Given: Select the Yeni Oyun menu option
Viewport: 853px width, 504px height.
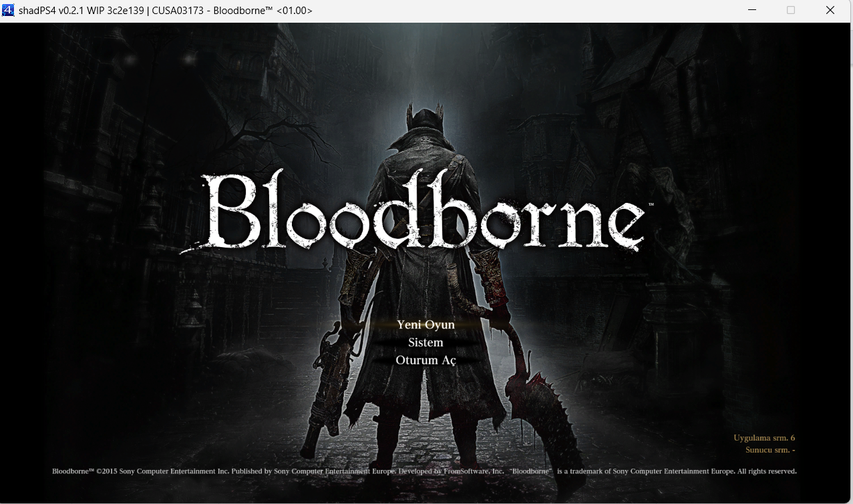Looking at the screenshot, I should (425, 324).
